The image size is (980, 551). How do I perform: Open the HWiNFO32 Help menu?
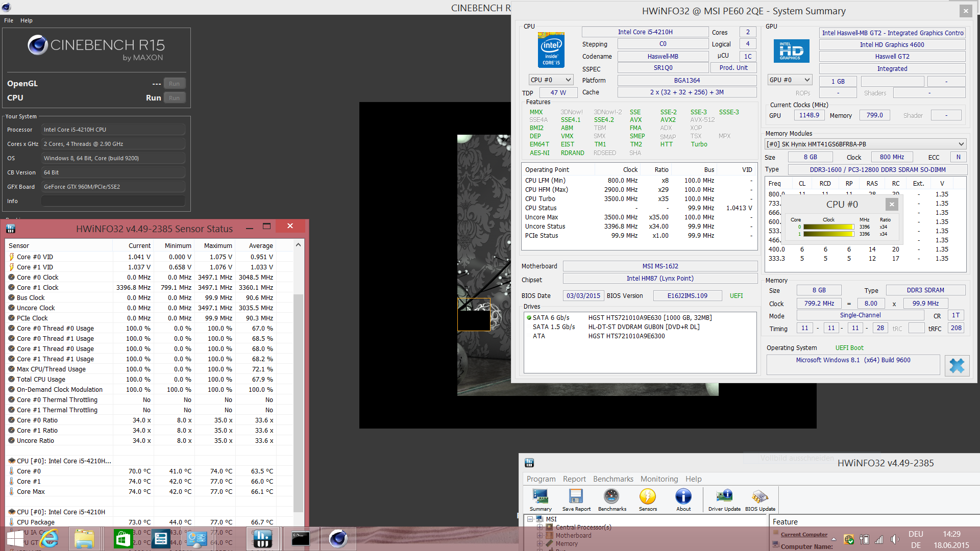[x=693, y=479]
